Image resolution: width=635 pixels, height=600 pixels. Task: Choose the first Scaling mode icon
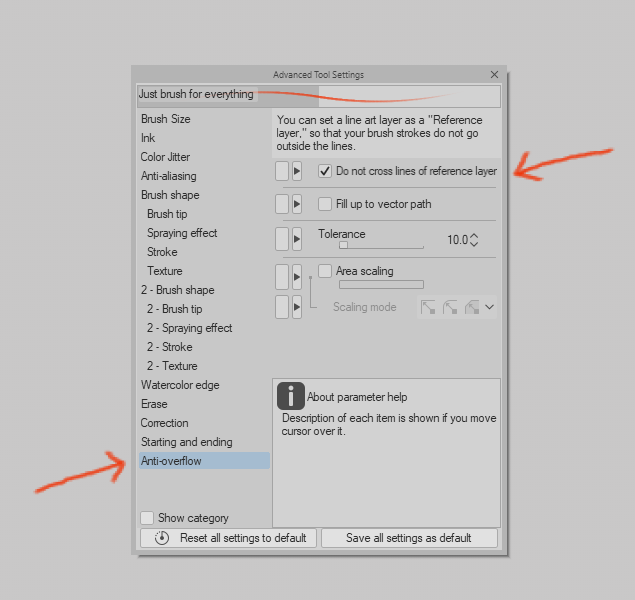point(428,307)
